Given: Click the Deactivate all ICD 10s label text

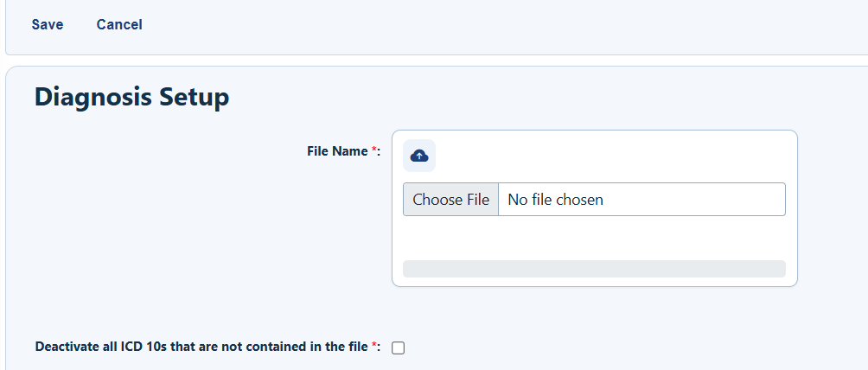Looking at the screenshot, I should [201, 347].
